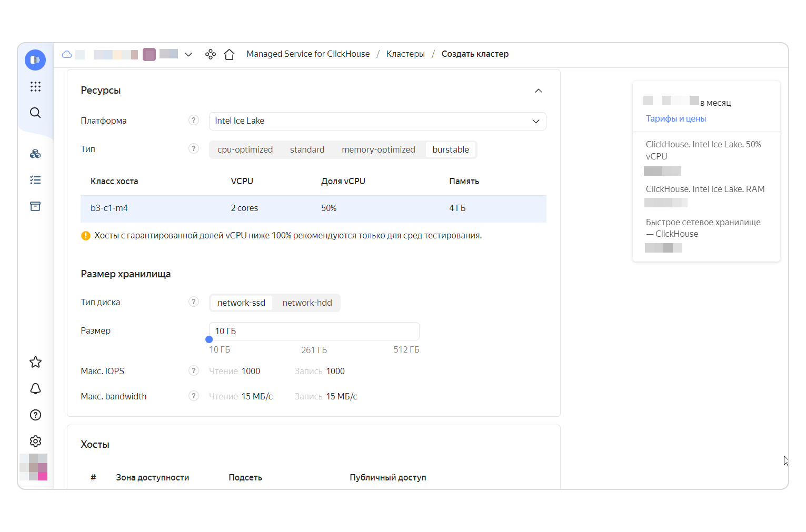806x532 pixels.
Task: Click the Зона доступности column header
Action: [x=153, y=478]
